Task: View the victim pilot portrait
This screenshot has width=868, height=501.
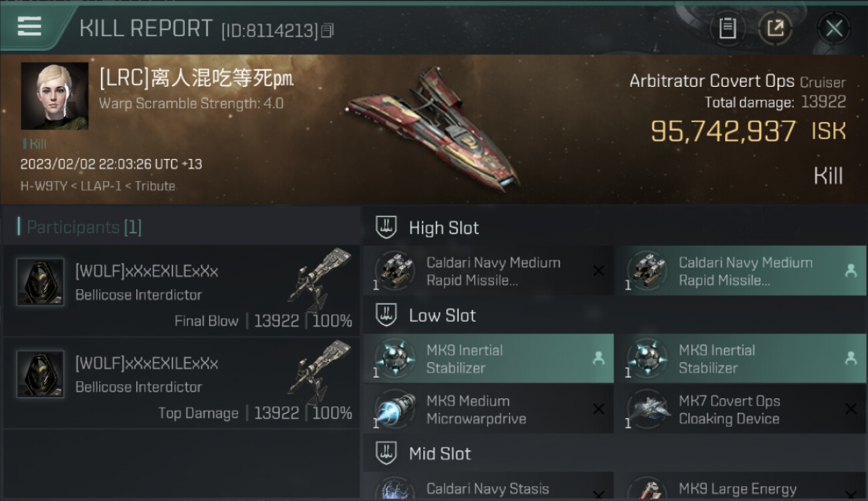Action: (x=54, y=96)
